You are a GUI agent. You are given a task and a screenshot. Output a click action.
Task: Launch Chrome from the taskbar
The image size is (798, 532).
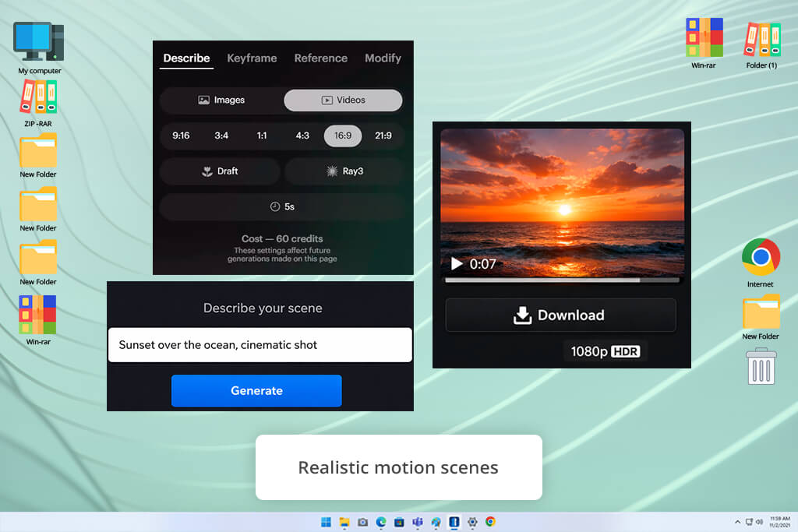(x=490, y=522)
